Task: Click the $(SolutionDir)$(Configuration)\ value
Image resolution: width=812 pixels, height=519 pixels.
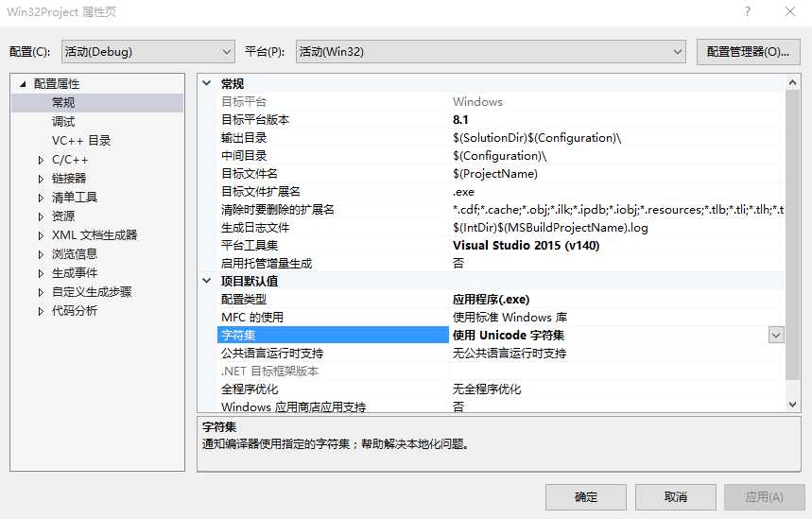Action: (537, 138)
